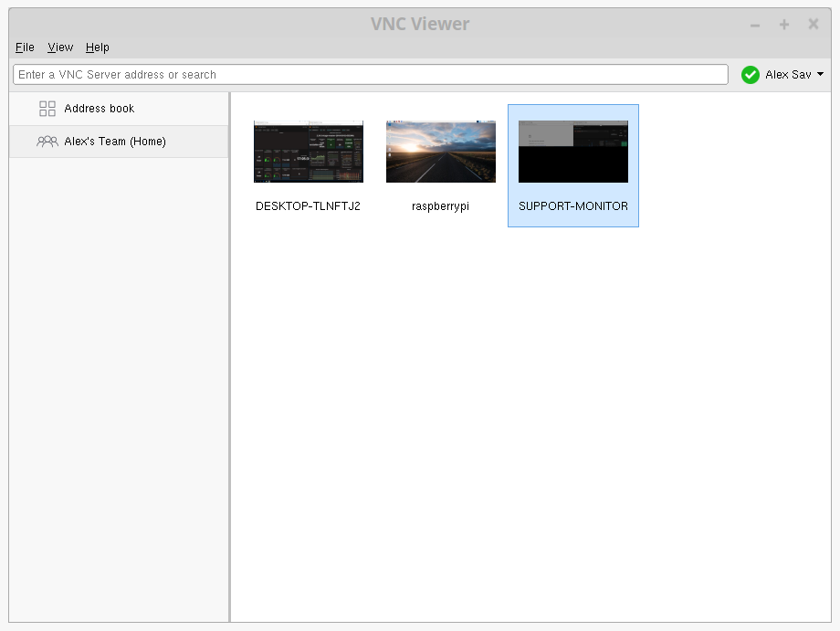This screenshot has height=631, width=840.
Task: Select Address book in sidebar
Action: (x=119, y=109)
